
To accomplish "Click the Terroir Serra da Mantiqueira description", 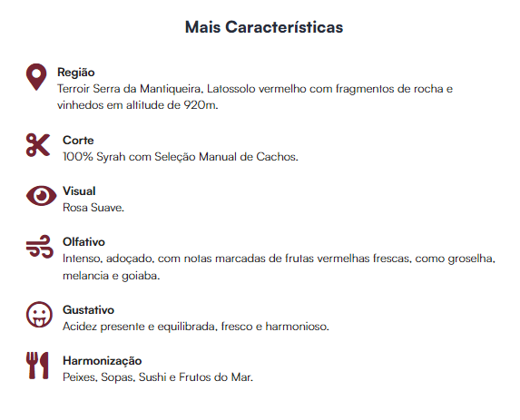I will tap(255, 97).
